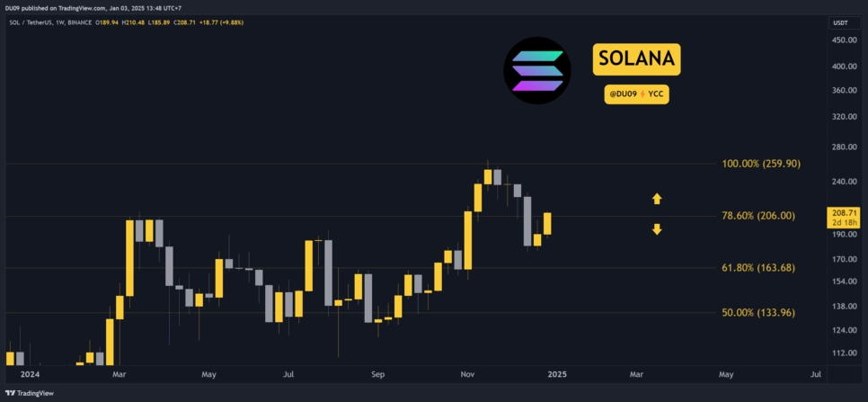Click the 2024 marker on time axis
The height and width of the screenshot is (402, 868).
tap(30, 373)
